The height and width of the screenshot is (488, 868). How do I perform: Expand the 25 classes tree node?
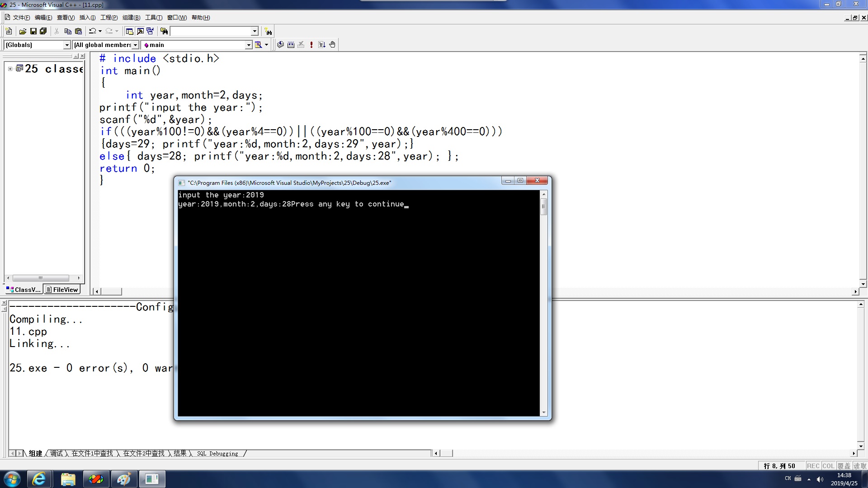pyautogui.click(x=10, y=69)
